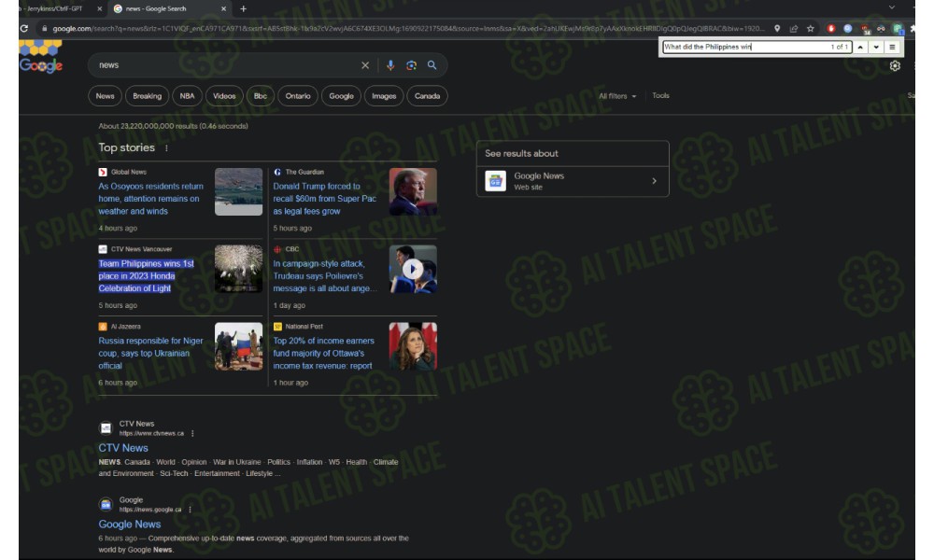Open the blue circle extension icon

(x=848, y=29)
